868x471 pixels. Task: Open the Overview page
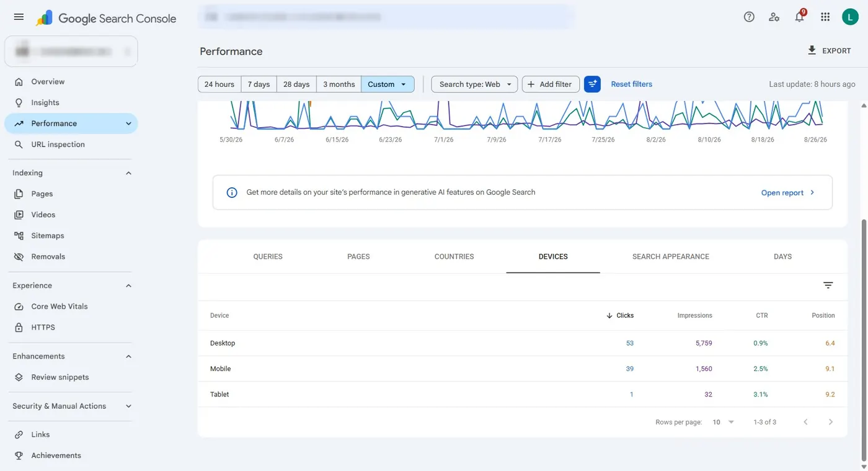(71, 81)
